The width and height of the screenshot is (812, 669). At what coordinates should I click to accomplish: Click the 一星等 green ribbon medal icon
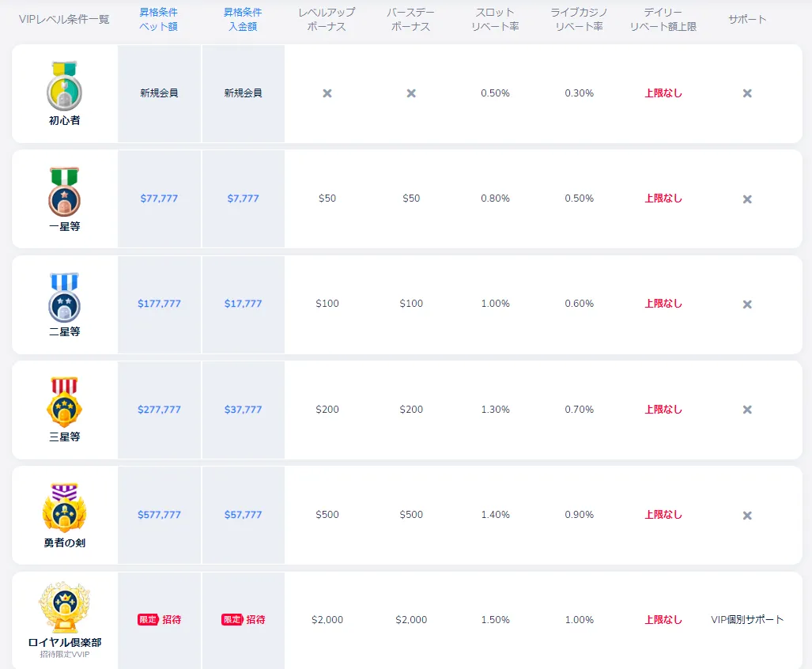coord(65,191)
